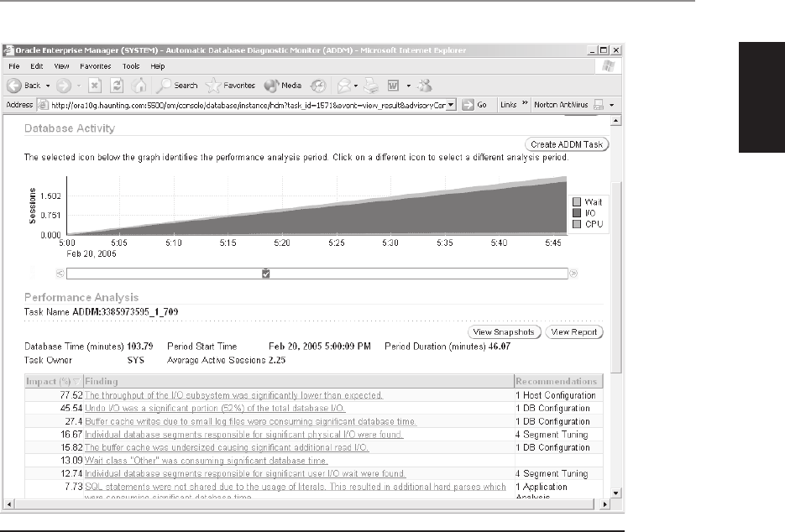
Task: Click the task name ADDM:3385973595_1_709
Action: 125,312
